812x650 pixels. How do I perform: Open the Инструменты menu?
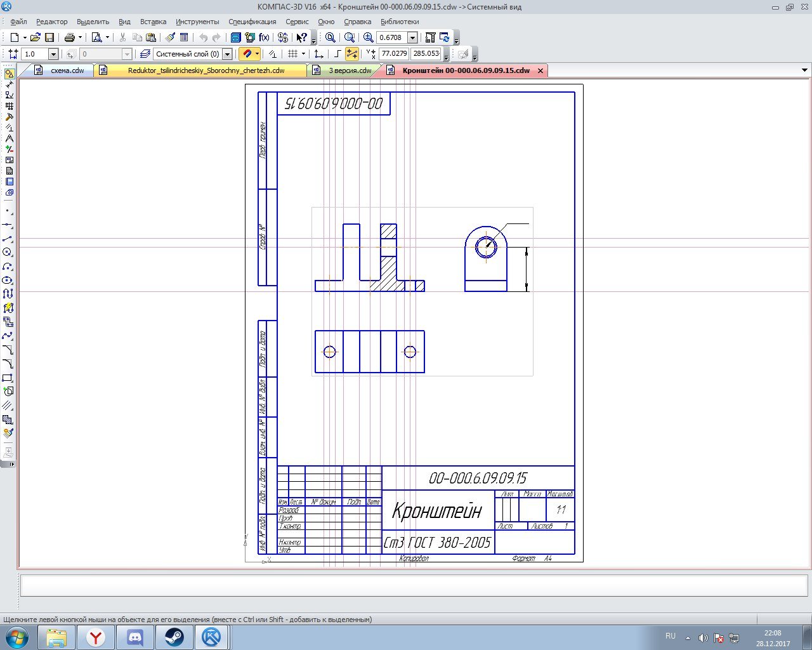(197, 22)
